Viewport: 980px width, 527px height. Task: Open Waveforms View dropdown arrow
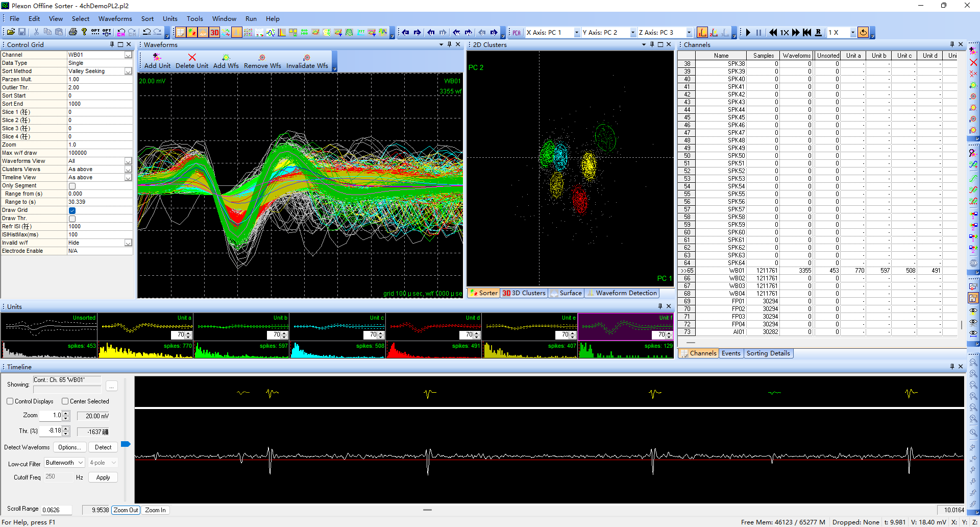click(128, 161)
